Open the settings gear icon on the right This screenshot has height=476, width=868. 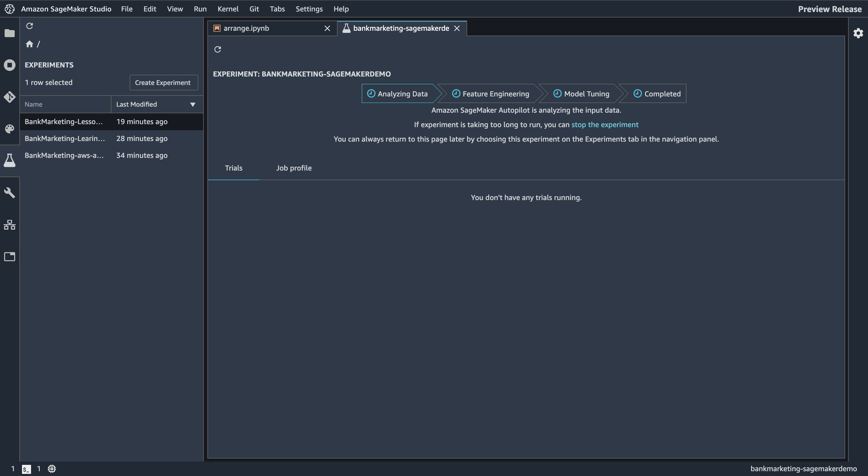[x=858, y=33]
